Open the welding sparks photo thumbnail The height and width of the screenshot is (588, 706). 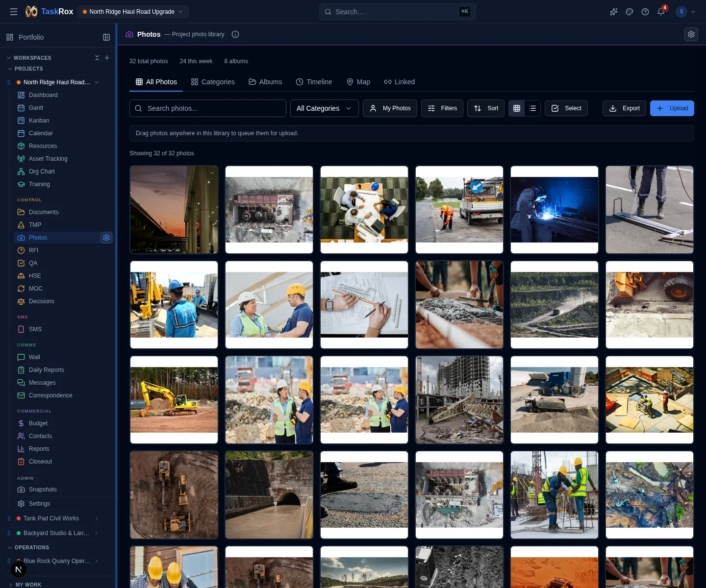tap(555, 210)
